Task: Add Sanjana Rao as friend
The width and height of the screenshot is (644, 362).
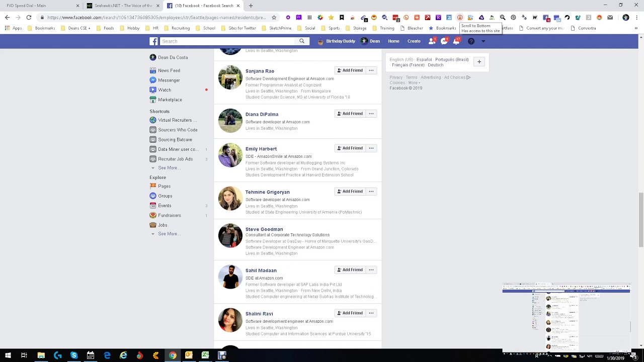Action: click(x=350, y=70)
